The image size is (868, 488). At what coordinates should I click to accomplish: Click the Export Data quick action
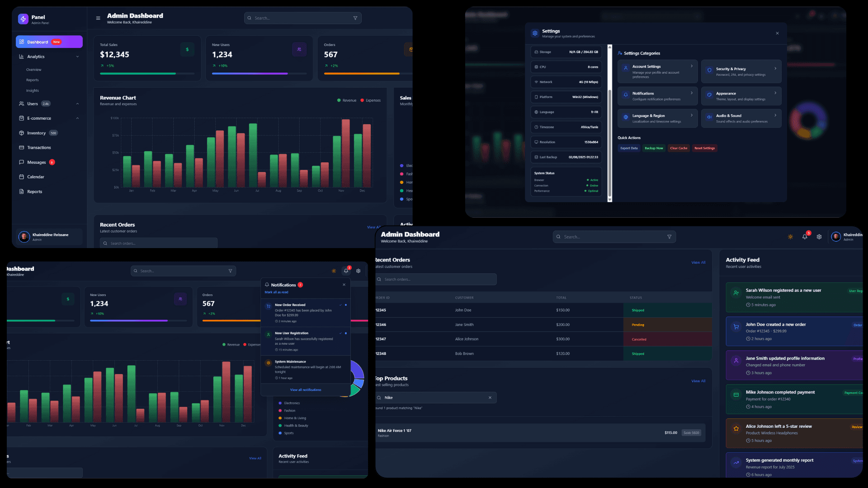(629, 148)
